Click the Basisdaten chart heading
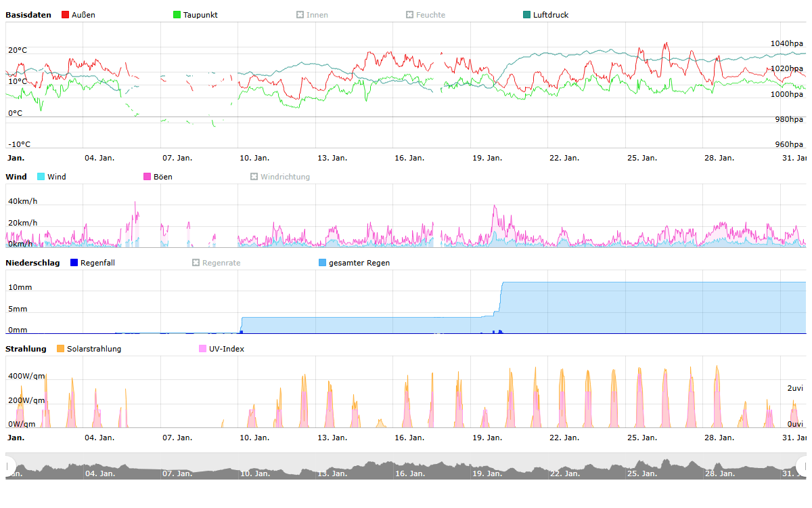 (x=28, y=15)
